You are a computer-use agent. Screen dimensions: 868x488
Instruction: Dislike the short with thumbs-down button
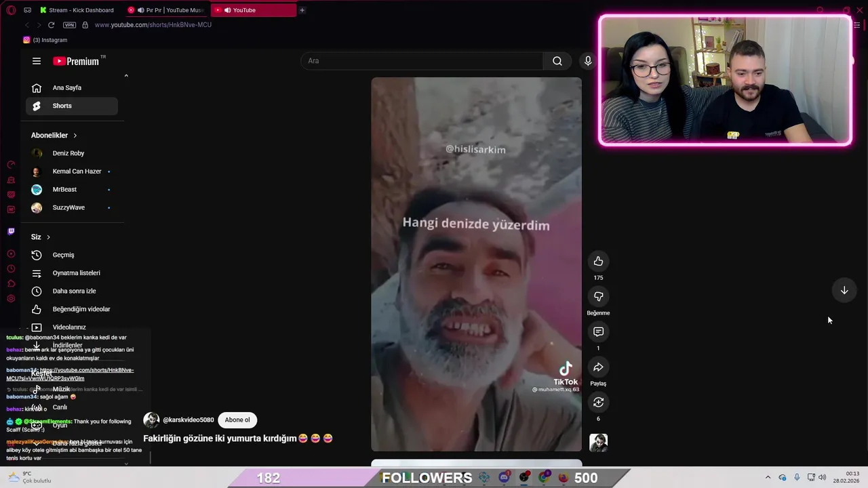coord(598,297)
